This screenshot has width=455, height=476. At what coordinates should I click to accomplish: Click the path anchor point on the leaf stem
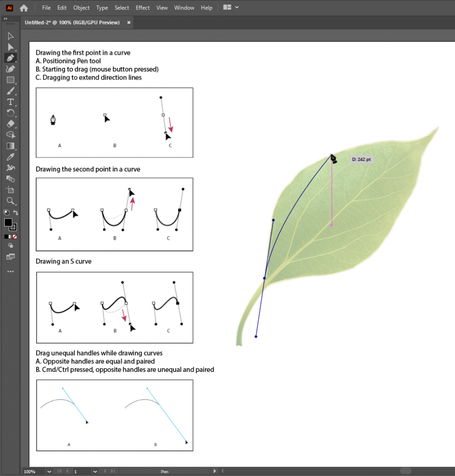[264, 278]
